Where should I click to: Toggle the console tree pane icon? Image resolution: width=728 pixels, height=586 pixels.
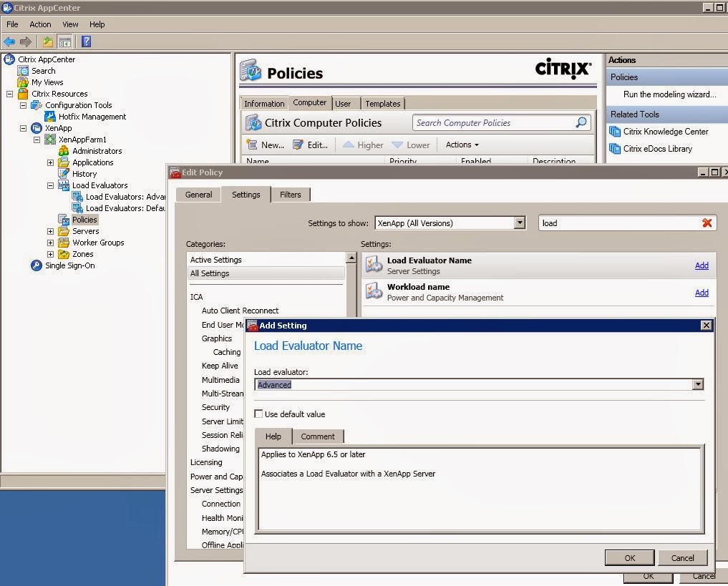pyautogui.click(x=65, y=41)
